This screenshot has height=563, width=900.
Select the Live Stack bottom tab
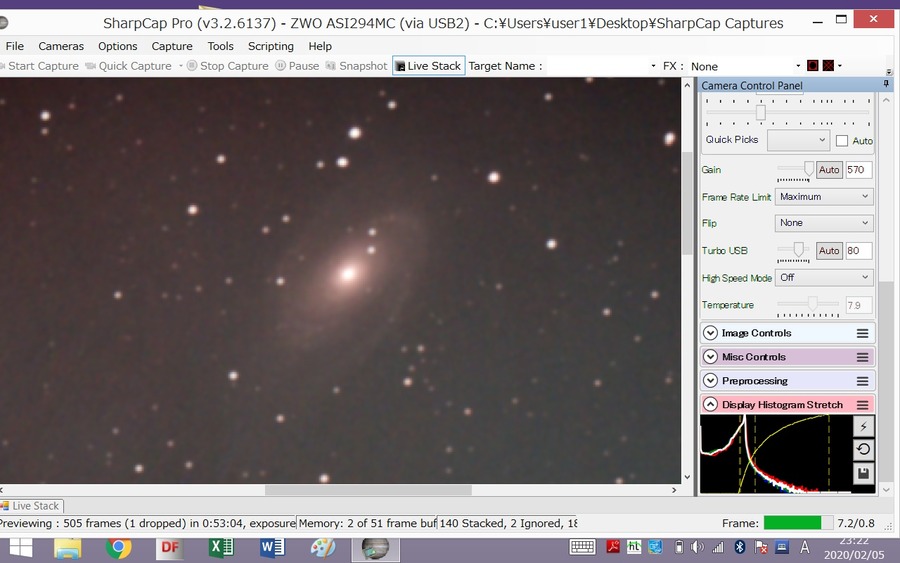pos(31,506)
